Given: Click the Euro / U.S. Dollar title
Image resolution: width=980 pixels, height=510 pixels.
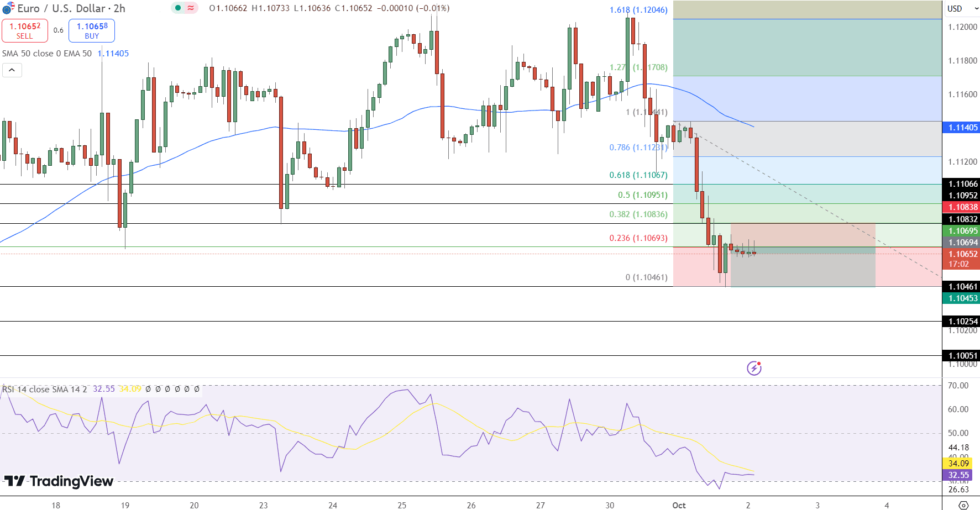Looking at the screenshot, I should pos(61,8).
